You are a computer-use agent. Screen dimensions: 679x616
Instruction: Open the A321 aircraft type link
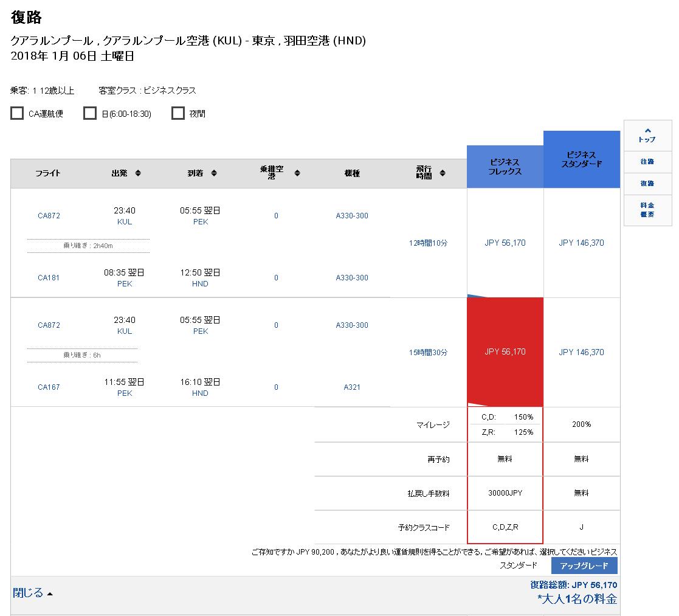[352, 387]
